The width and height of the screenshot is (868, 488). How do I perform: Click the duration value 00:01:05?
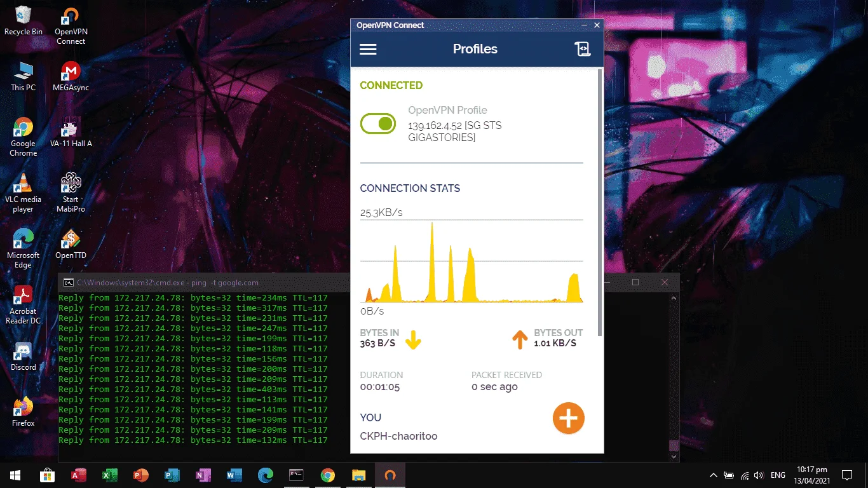pyautogui.click(x=380, y=387)
